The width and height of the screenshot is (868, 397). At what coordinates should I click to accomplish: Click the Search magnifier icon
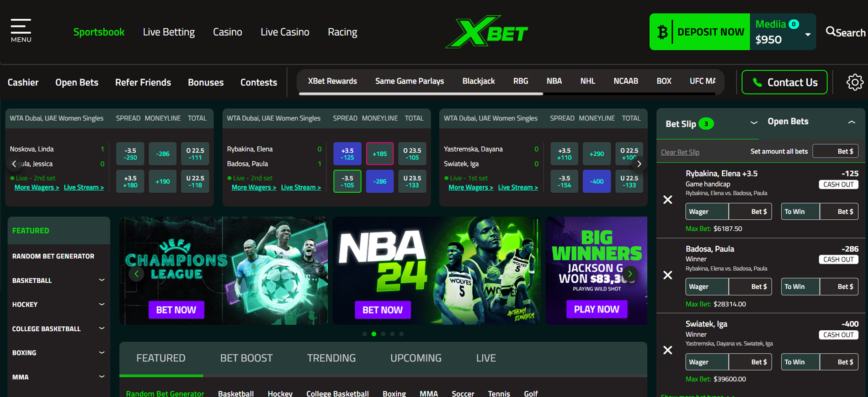pyautogui.click(x=831, y=32)
